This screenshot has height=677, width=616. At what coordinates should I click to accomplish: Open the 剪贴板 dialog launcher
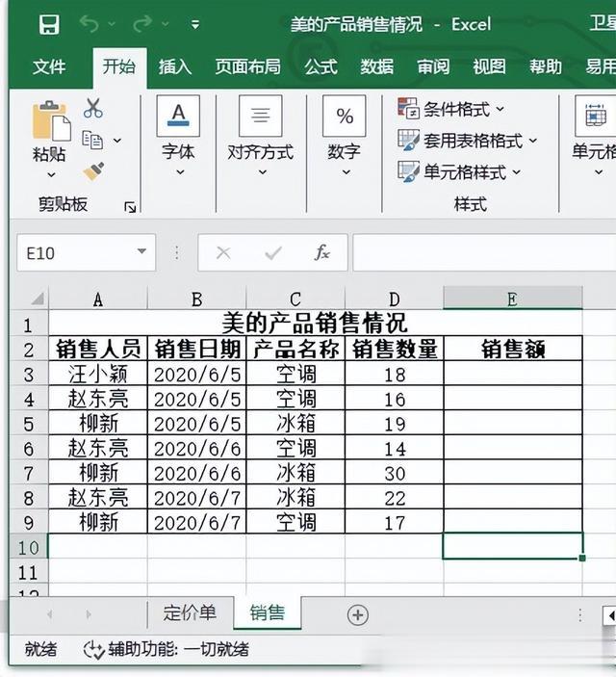(130, 208)
